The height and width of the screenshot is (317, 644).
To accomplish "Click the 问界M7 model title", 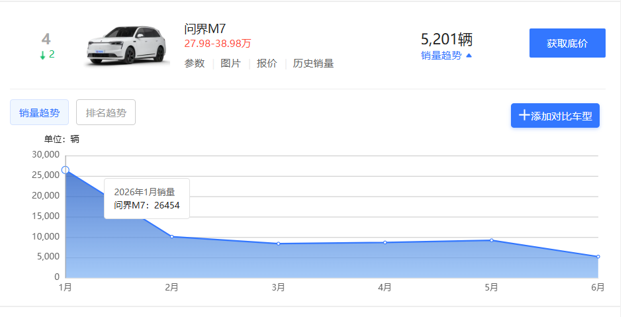I will tap(205, 28).
